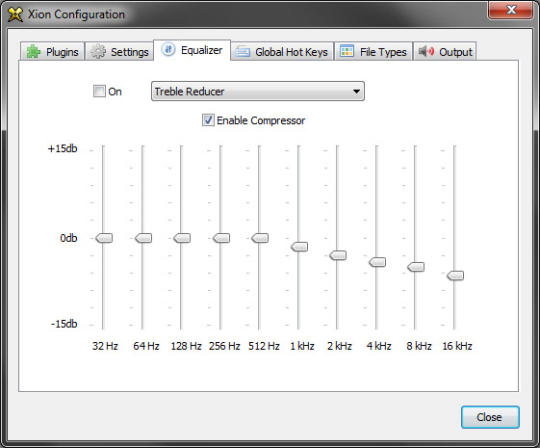Click the speaker icon on Output tab
540x448 pixels.
(x=426, y=51)
